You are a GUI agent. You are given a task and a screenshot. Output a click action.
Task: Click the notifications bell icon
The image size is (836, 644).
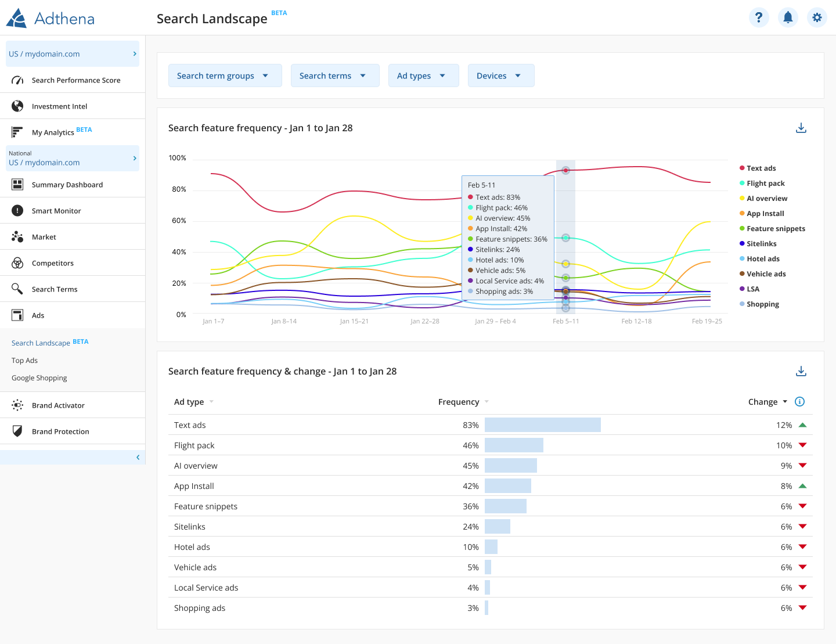coord(788,17)
